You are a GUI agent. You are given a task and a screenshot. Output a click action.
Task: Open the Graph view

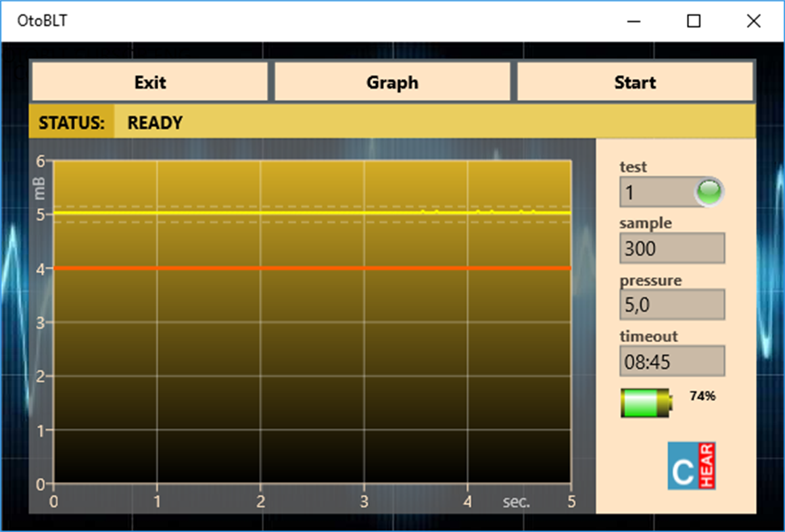(x=393, y=82)
